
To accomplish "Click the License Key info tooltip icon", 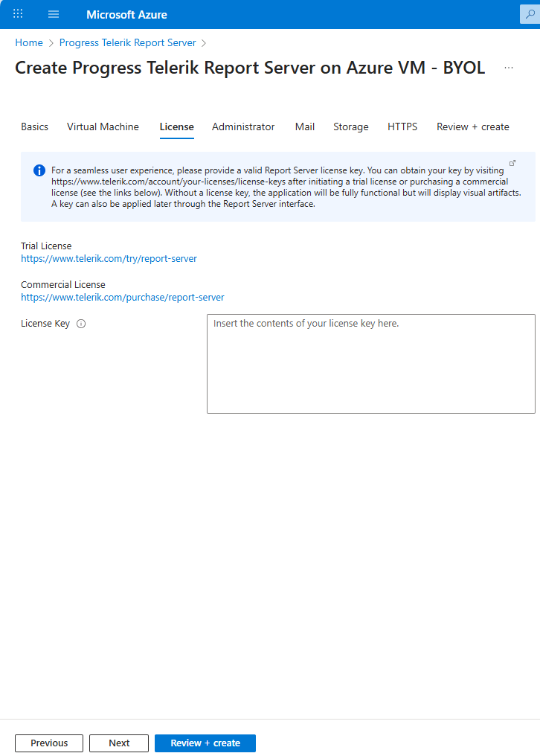I will pyautogui.click(x=81, y=324).
